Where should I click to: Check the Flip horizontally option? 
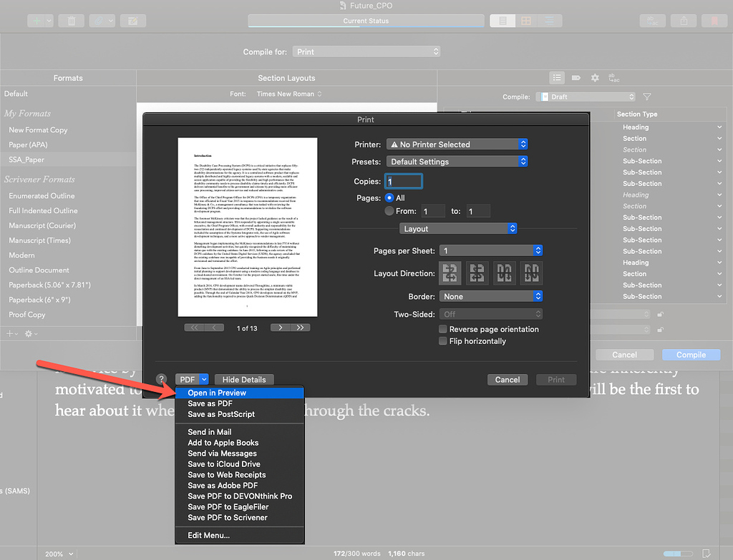442,341
